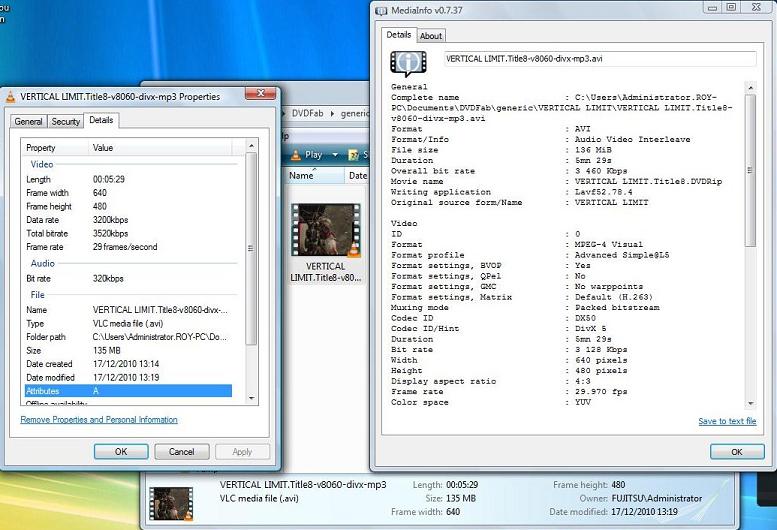The width and height of the screenshot is (777, 530).
Task: Click the Apply button in Properties
Action: [242, 452]
